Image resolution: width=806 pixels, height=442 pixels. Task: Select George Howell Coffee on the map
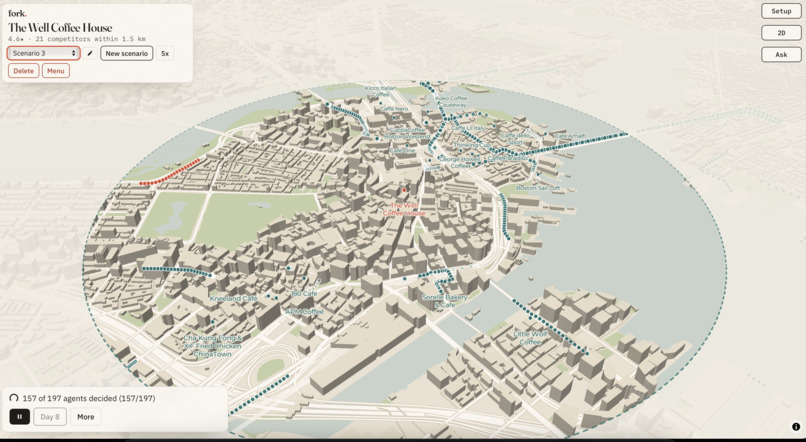pyautogui.click(x=459, y=163)
